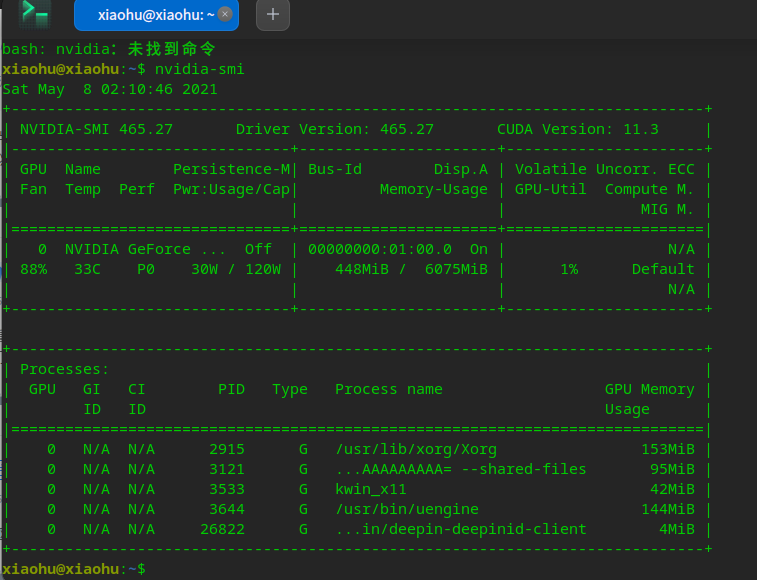This screenshot has width=757, height=580.
Task: Close the xiaohu@xiaohu tab
Action: pyautogui.click(x=224, y=14)
